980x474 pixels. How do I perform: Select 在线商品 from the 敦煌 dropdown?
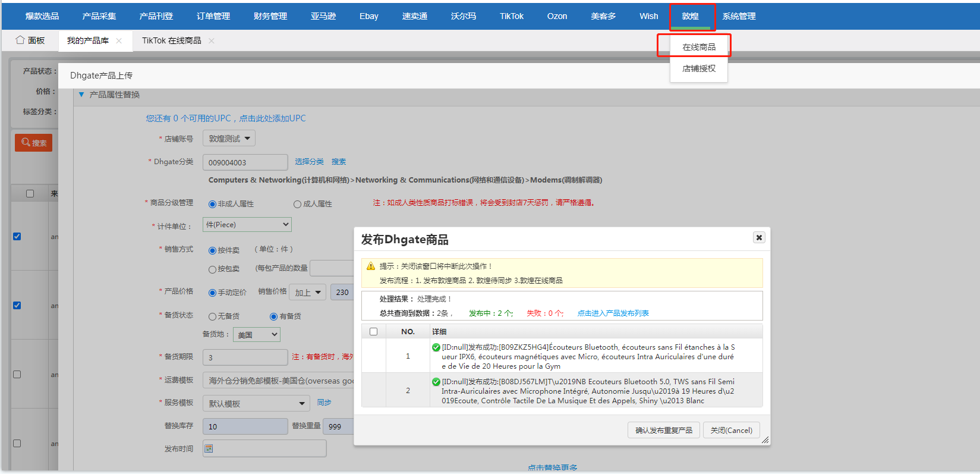[x=699, y=47]
